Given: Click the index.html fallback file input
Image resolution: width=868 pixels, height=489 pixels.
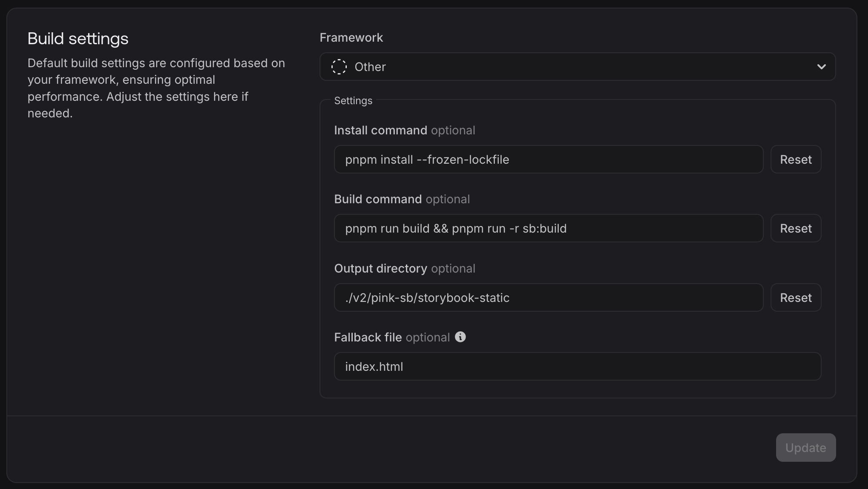Looking at the screenshot, I should coord(577,366).
